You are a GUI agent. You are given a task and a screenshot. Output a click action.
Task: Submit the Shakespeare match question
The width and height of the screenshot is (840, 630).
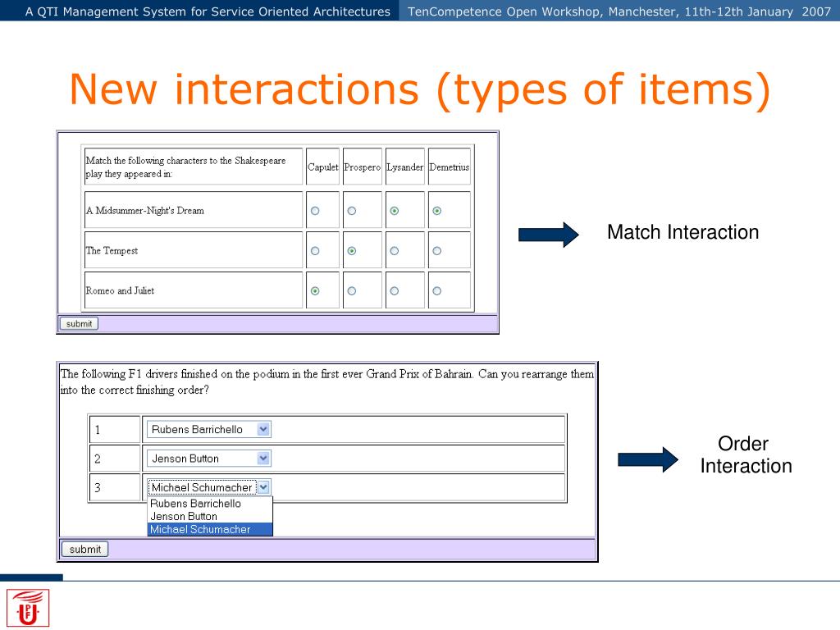79,323
